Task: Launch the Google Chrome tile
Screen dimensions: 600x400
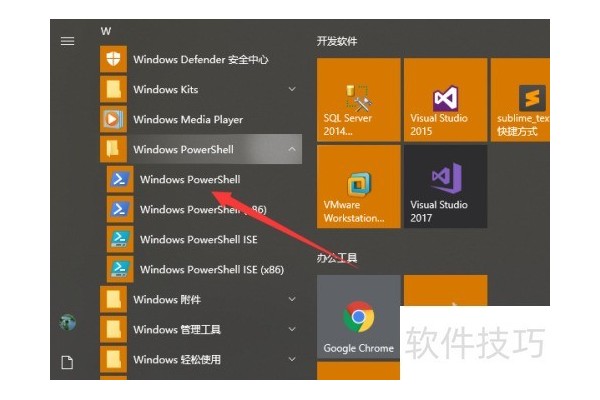Action: [359, 317]
